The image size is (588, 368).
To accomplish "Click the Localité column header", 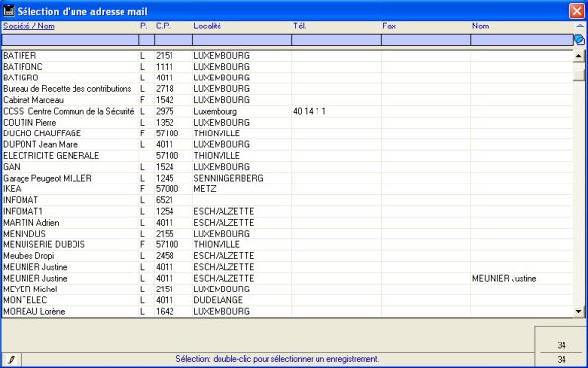I will [x=208, y=26].
